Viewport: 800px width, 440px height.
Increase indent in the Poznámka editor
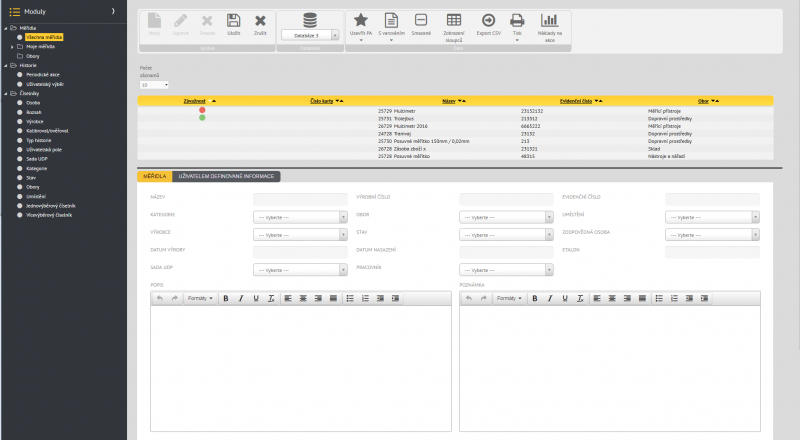click(x=705, y=298)
